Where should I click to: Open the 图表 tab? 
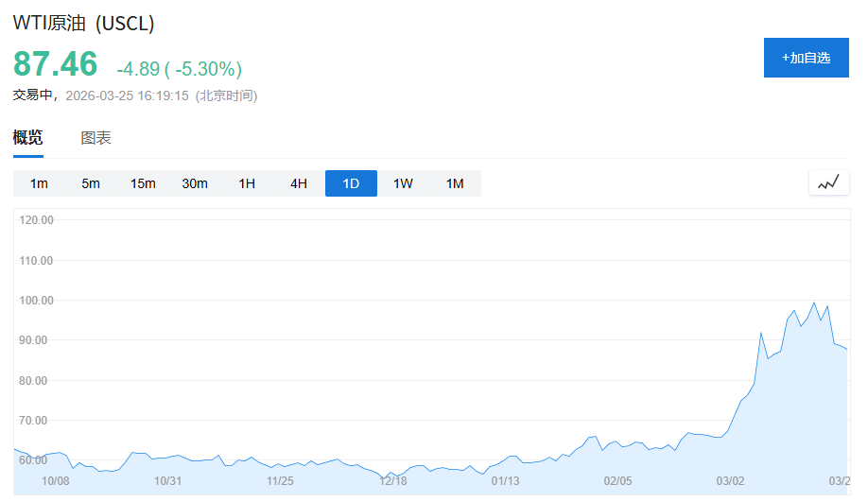[95, 138]
